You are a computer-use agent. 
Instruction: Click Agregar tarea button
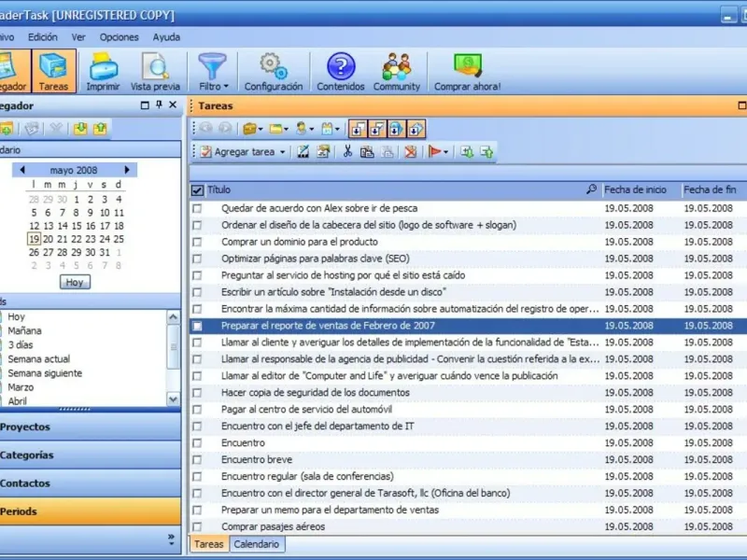click(238, 152)
